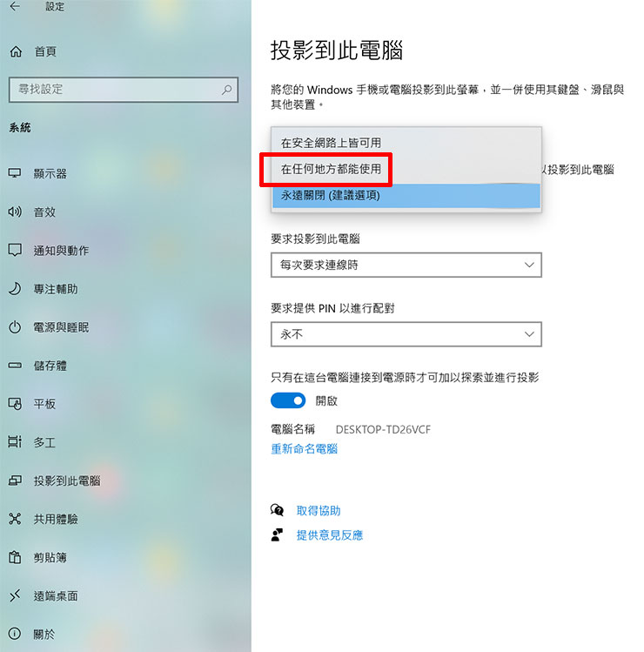The height and width of the screenshot is (652, 644).
Task: Click the 遠端桌面 remote desktop icon
Action: click(15, 596)
